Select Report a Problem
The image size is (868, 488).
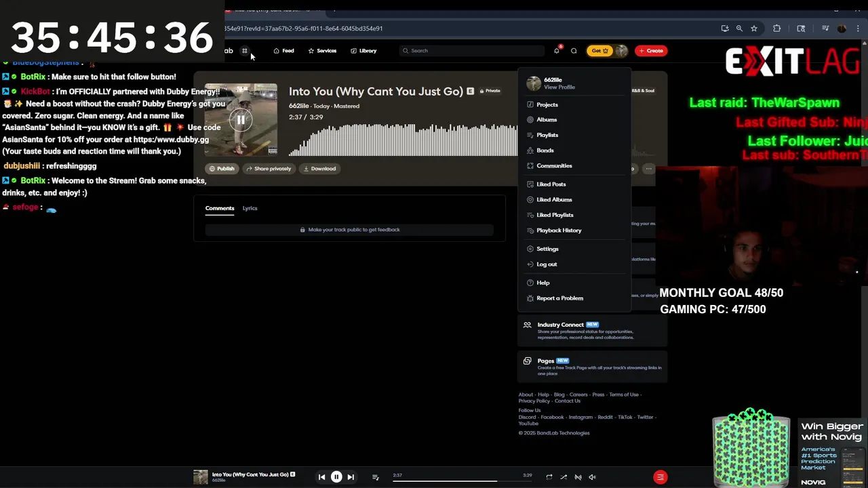point(574,298)
